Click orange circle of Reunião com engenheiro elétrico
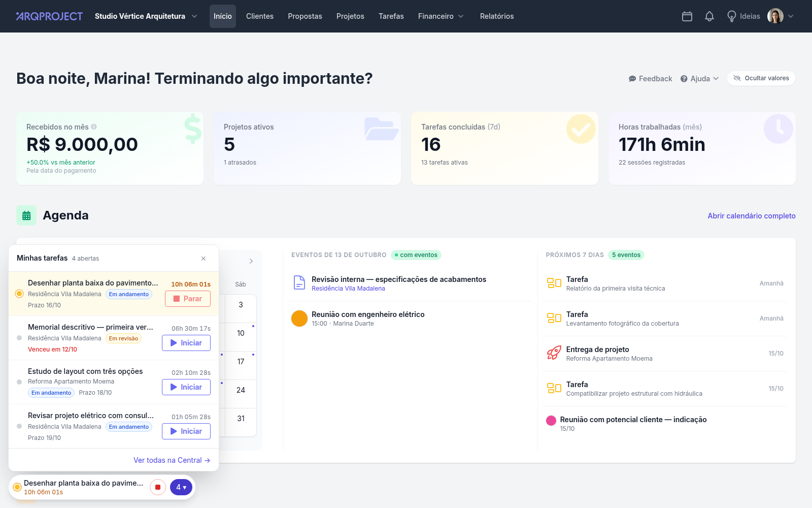 point(299,319)
